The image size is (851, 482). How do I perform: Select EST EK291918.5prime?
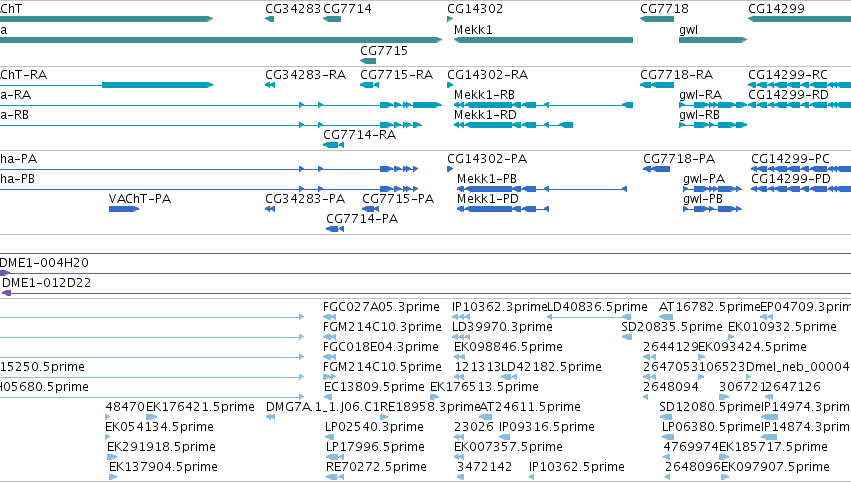161,447
